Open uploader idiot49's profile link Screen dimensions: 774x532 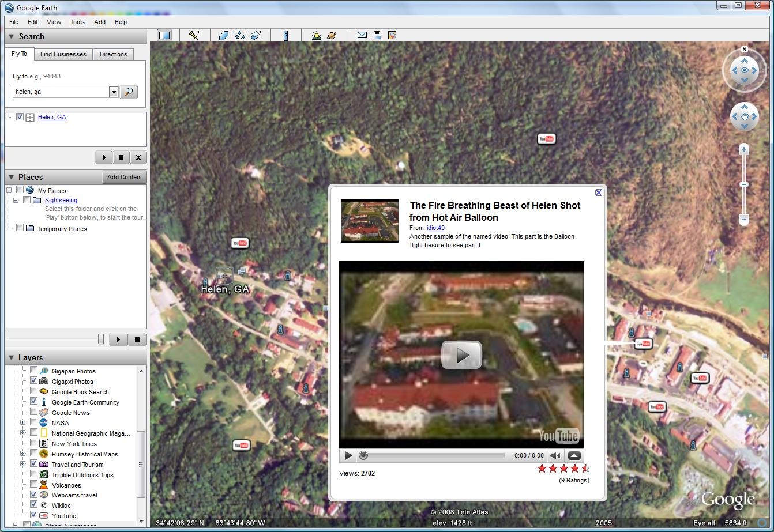[435, 228]
